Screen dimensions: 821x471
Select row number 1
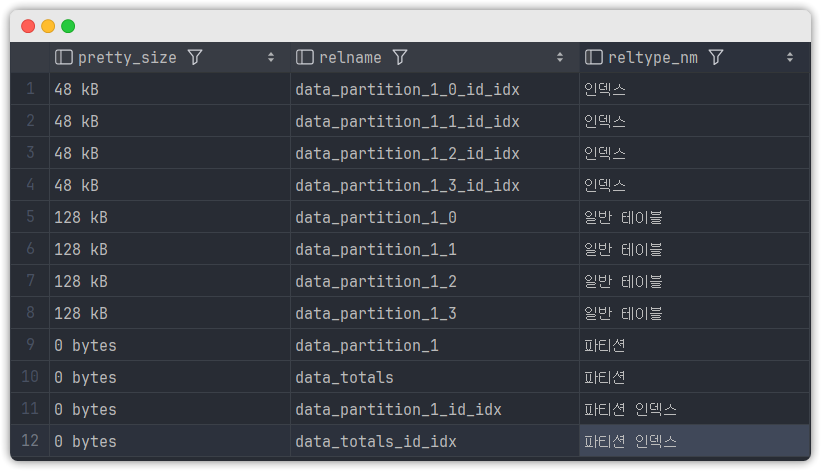click(x=30, y=89)
